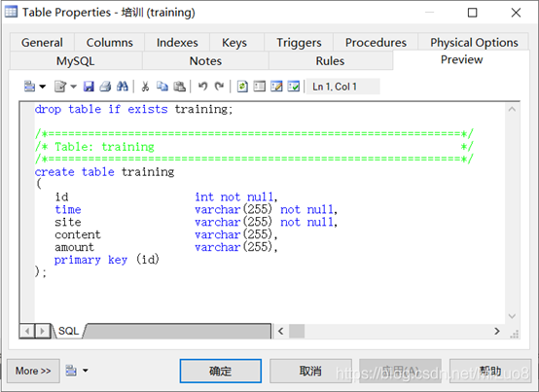Open the Physical Options tab

pyautogui.click(x=474, y=43)
